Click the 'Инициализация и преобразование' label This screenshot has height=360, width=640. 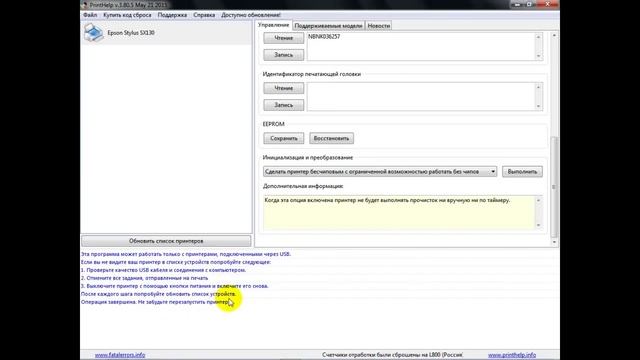tap(308, 158)
